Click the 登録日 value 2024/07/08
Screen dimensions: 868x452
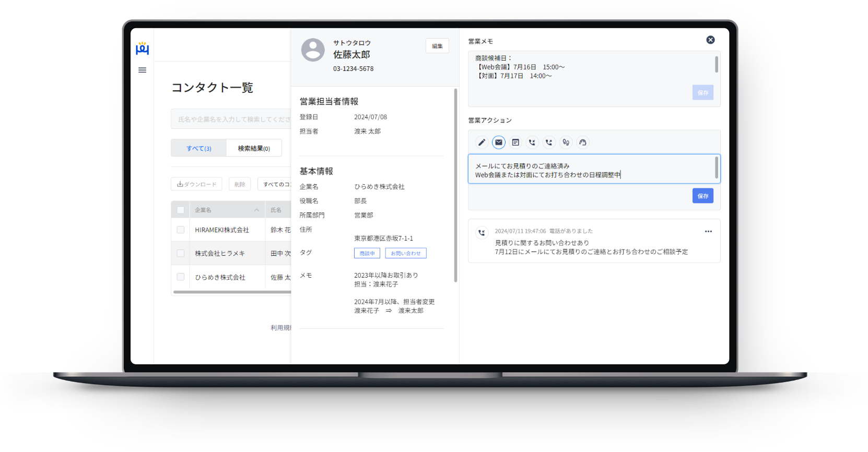point(370,117)
